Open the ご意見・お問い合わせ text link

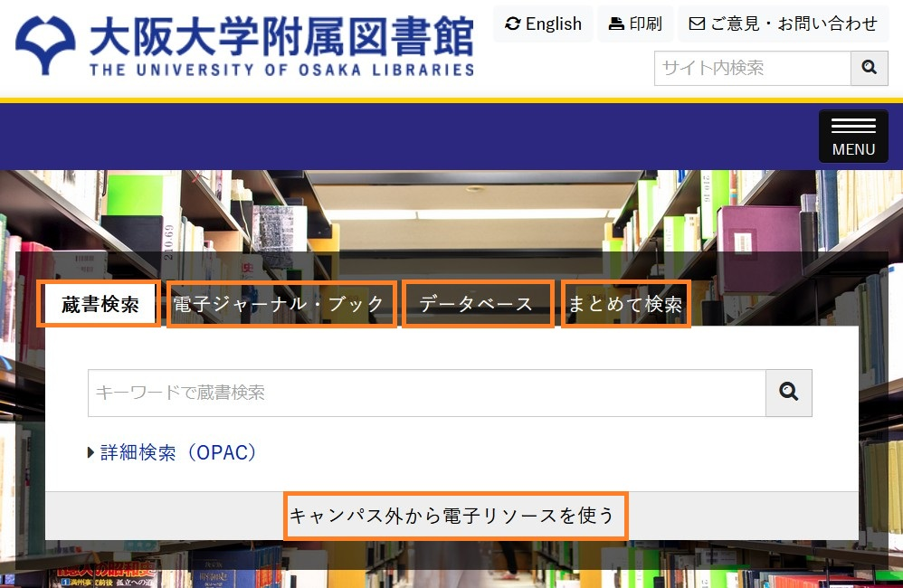(x=794, y=24)
